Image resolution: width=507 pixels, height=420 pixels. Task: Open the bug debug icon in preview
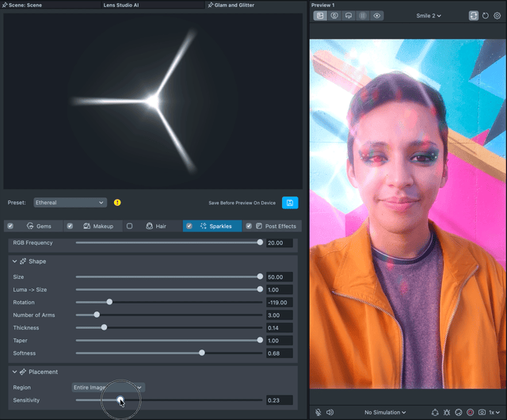click(x=447, y=412)
